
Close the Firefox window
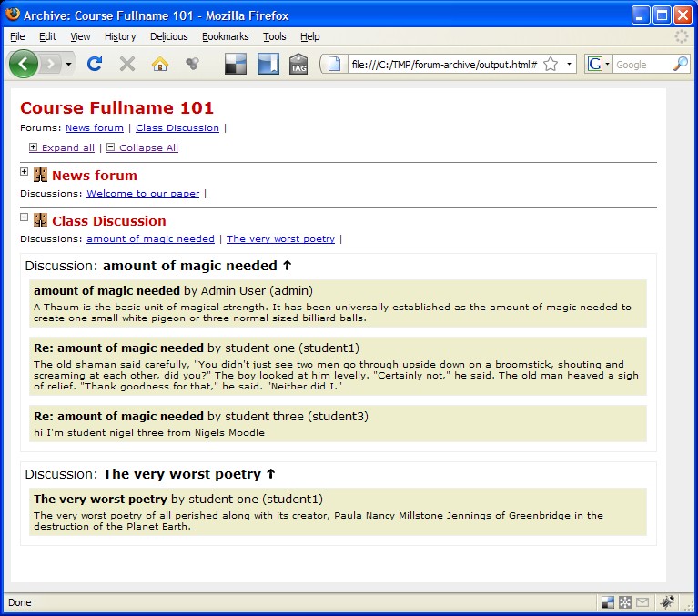click(683, 15)
